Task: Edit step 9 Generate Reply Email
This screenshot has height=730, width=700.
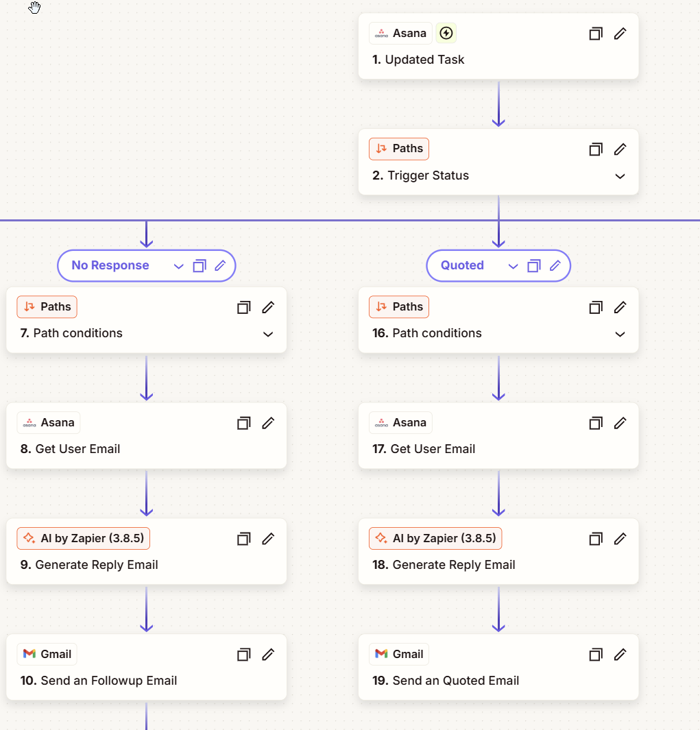Action: 268,539
